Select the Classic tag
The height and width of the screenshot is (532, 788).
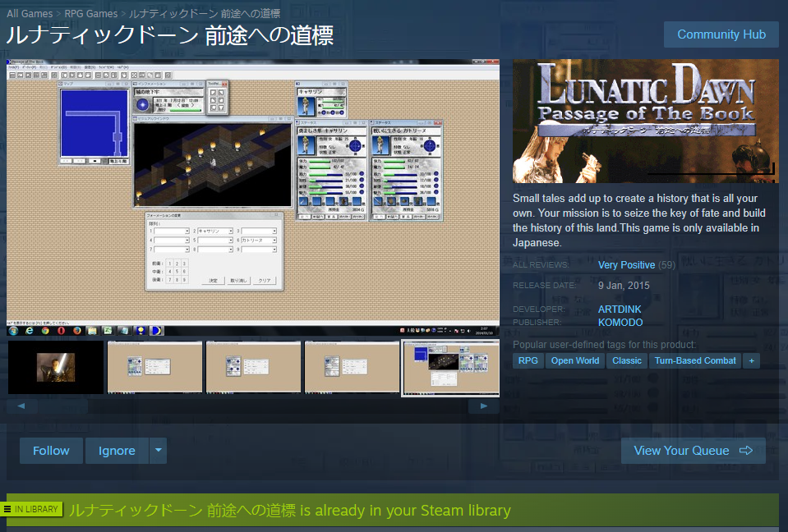[627, 361]
